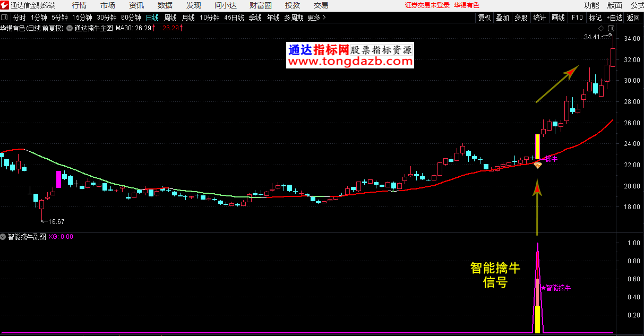Switch to the 分时 chart tab
This screenshot has width=644, height=336.
[x=19, y=18]
